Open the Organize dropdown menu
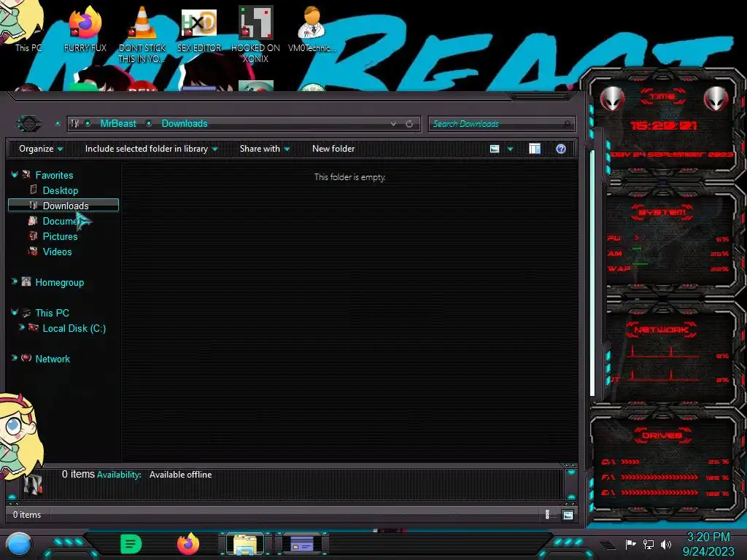The width and height of the screenshot is (747, 560). 41,149
